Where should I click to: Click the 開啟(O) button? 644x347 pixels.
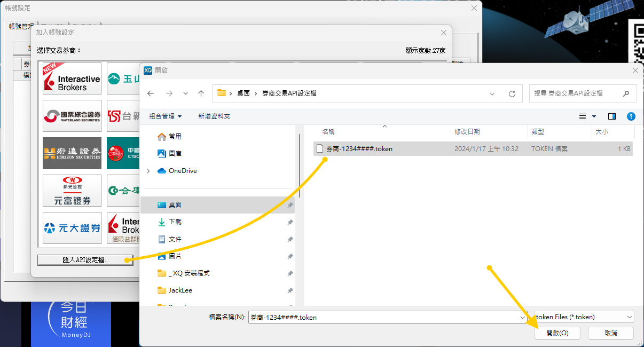click(x=557, y=333)
